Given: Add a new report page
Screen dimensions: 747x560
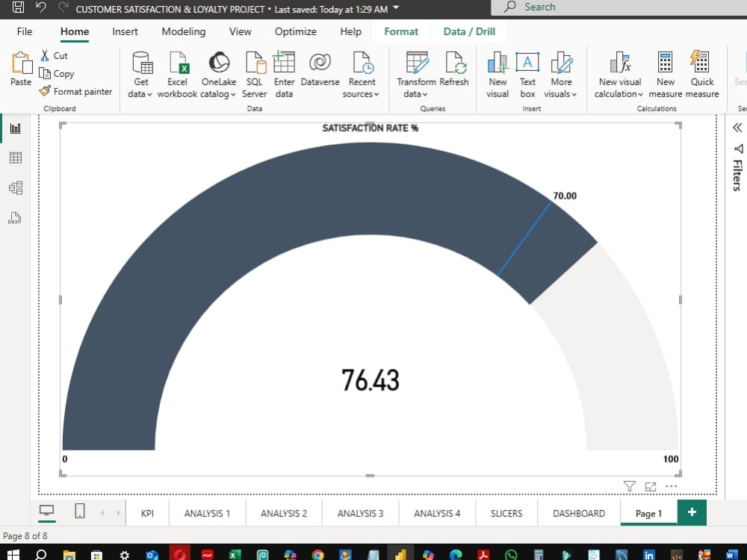Looking at the screenshot, I should pos(692,512).
